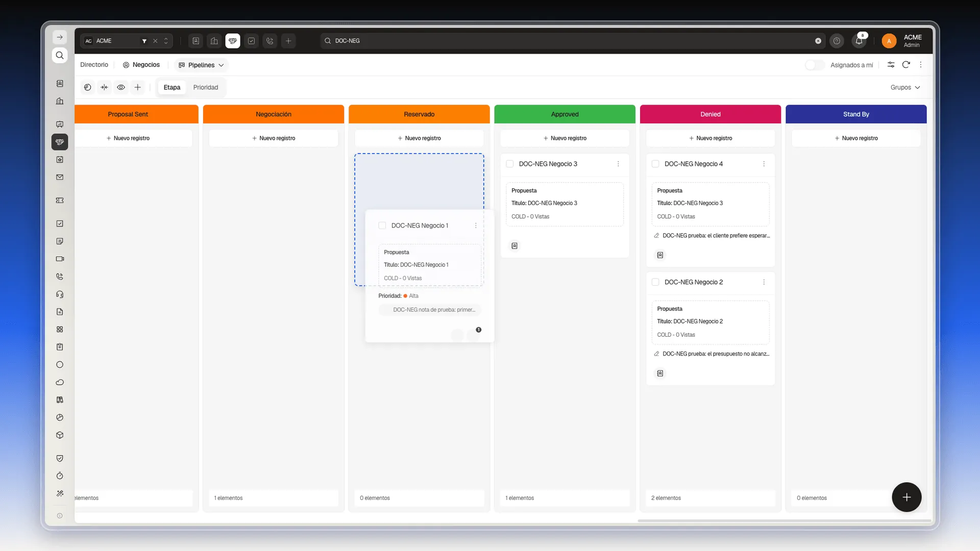Screen dimensions: 980x551
Task: Click Nuevo registro under Negociación
Action: pos(274,138)
